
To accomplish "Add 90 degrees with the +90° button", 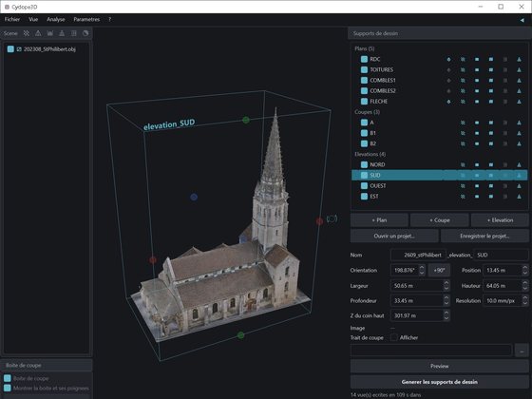I will click(439, 271).
